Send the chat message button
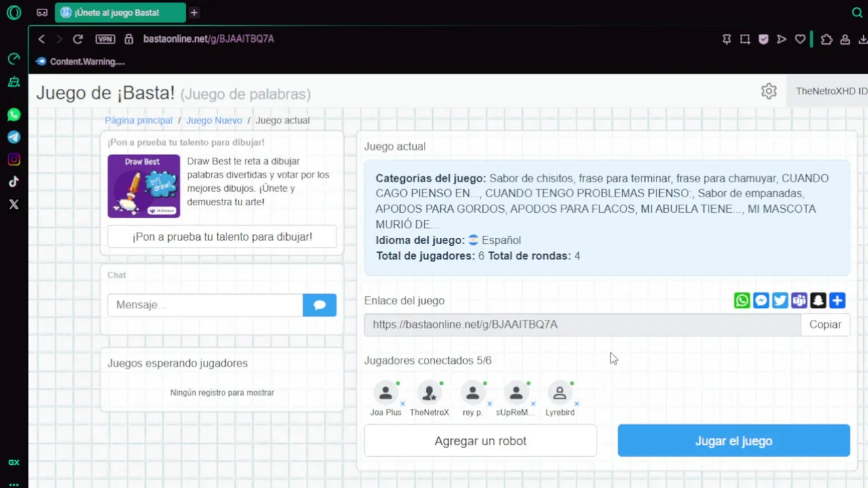This screenshot has width=868, height=488. click(319, 305)
